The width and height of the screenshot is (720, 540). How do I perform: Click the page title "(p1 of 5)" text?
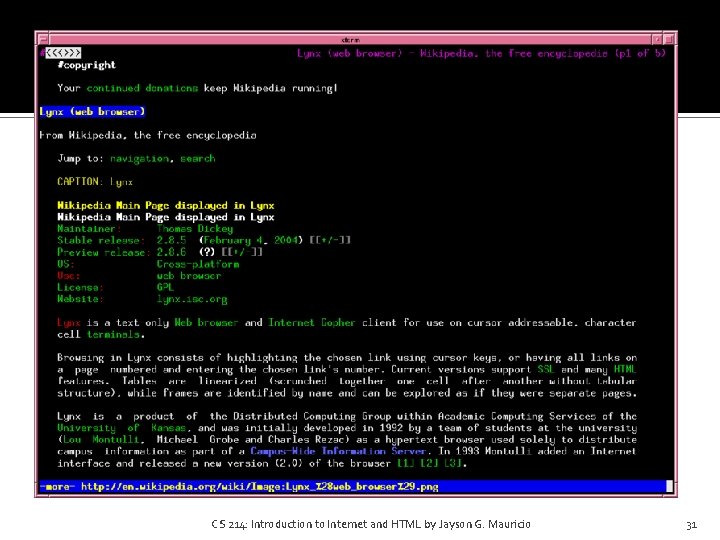tap(640, 53)
